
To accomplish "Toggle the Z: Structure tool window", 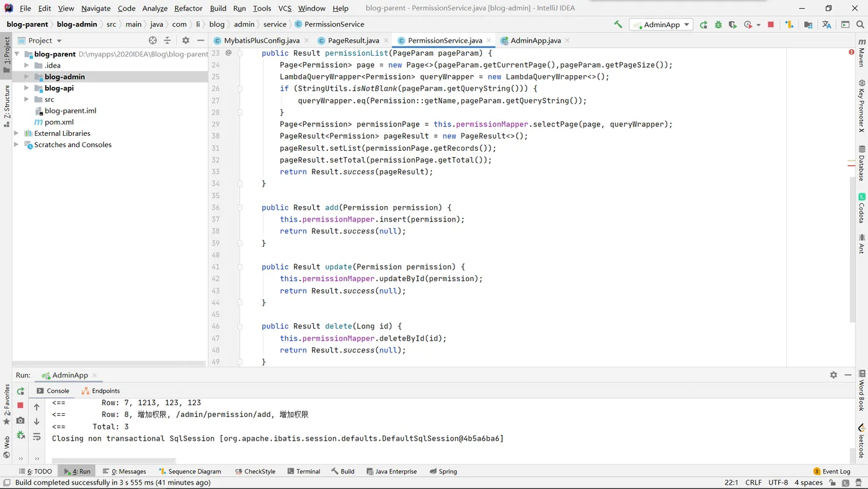I will (6, 105).
